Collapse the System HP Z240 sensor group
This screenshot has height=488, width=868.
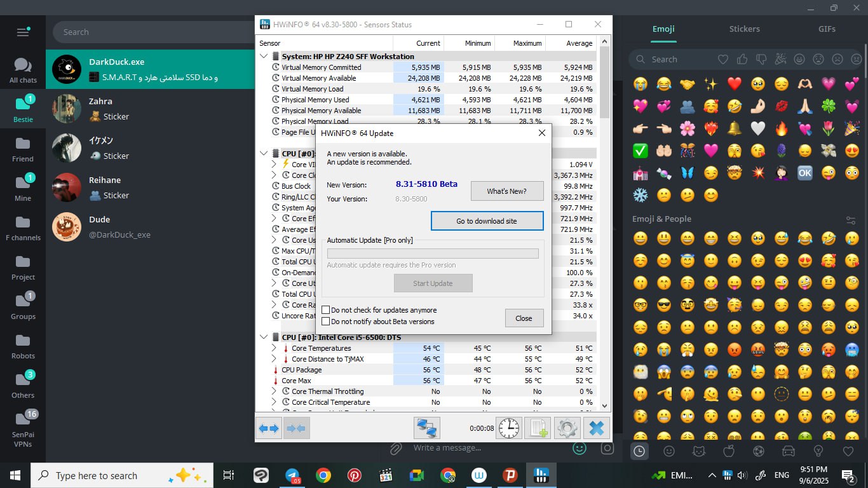(x=264, y=57)
